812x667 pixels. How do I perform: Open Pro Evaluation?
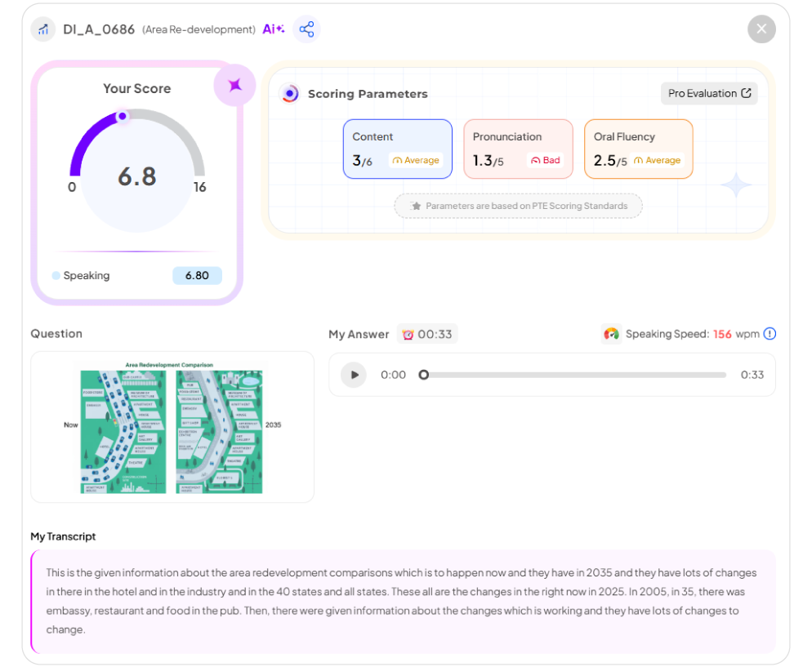pos(709,93)
